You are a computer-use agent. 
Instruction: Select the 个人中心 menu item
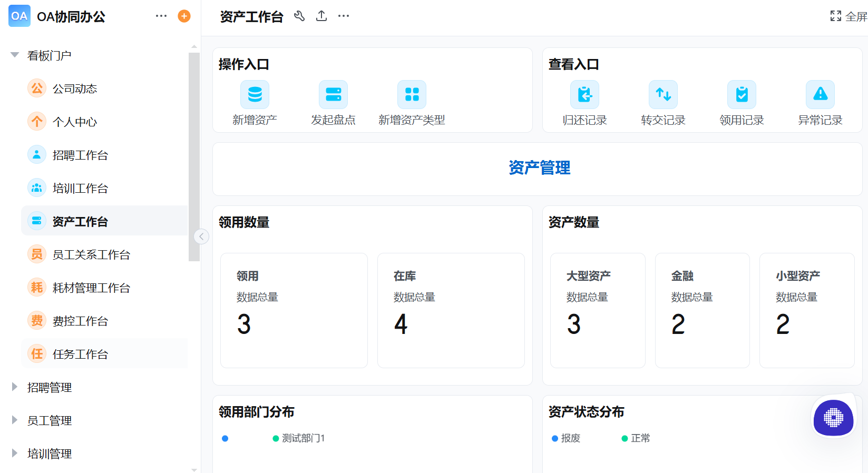tap(104, 122)
